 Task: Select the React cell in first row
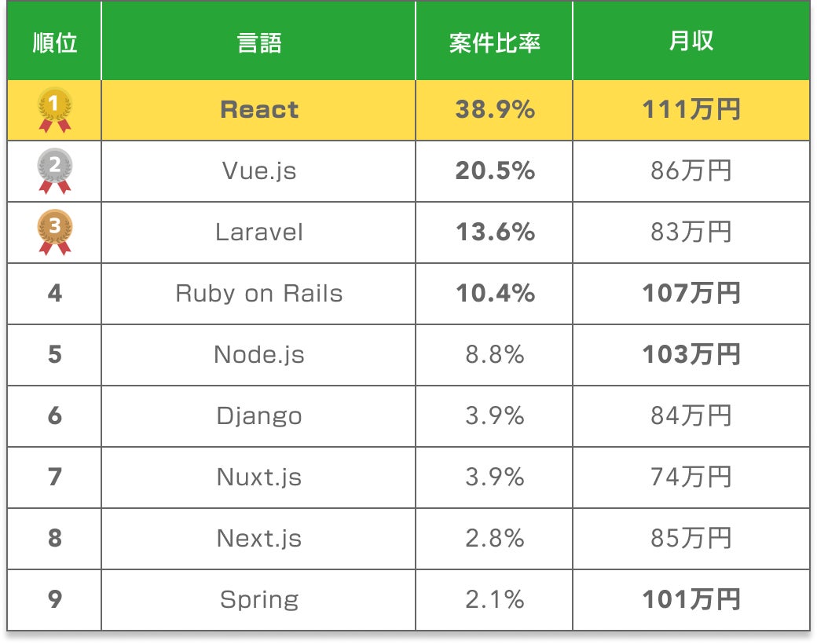258,110
